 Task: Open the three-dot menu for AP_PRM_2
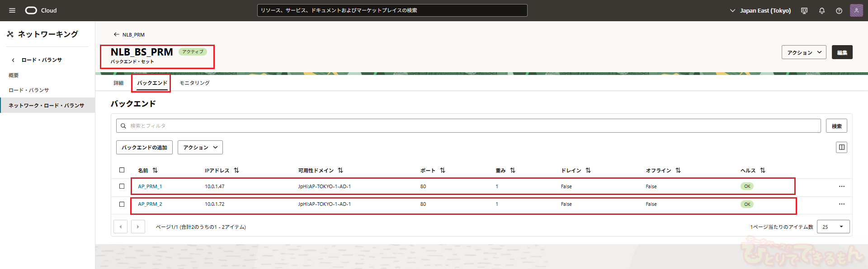point(841,204)
